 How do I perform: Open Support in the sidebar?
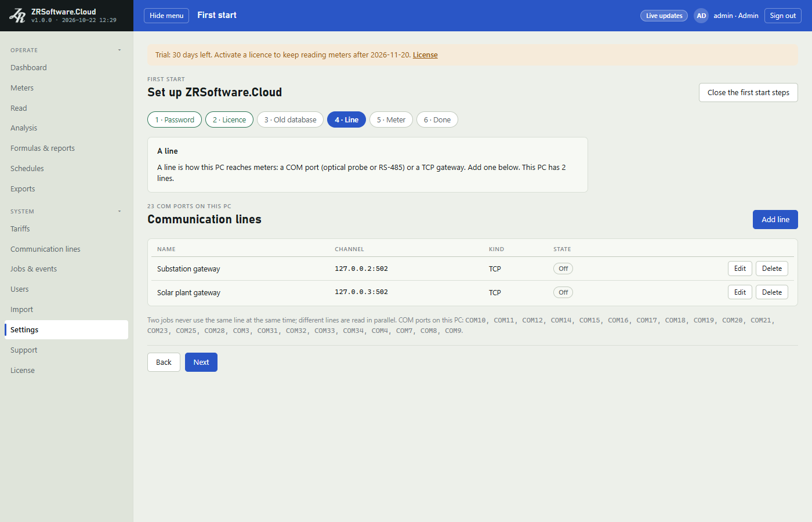[66, 350]
